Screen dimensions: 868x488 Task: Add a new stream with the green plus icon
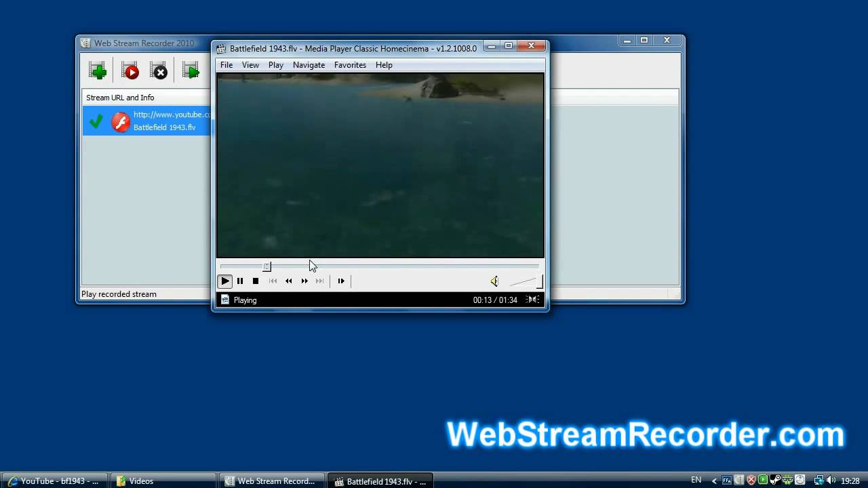pos(97,70)
